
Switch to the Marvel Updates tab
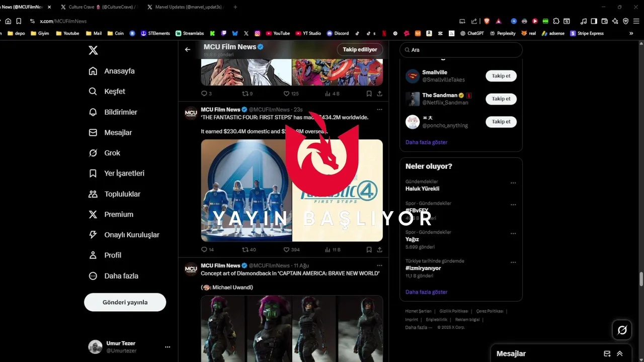[x=184, y=7]
